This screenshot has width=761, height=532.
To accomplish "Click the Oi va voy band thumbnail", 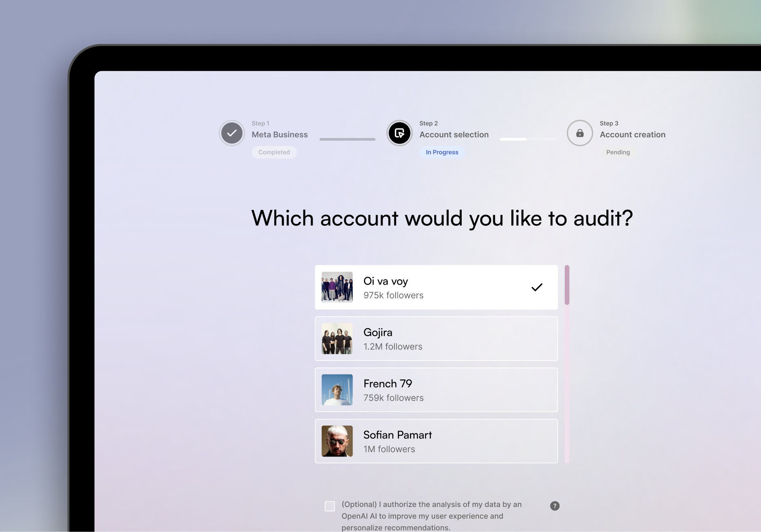I will (337, 287).
